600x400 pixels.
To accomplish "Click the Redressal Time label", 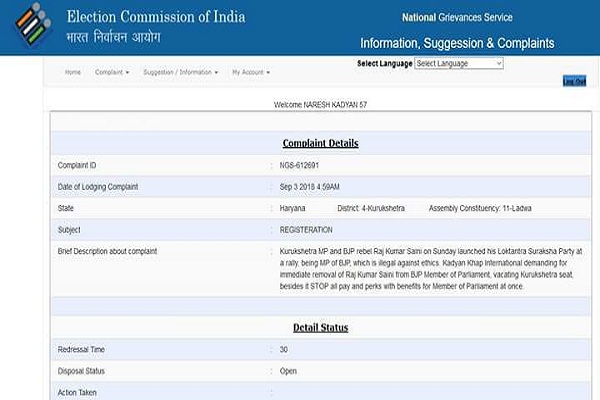I will click(x=81, y=349).
